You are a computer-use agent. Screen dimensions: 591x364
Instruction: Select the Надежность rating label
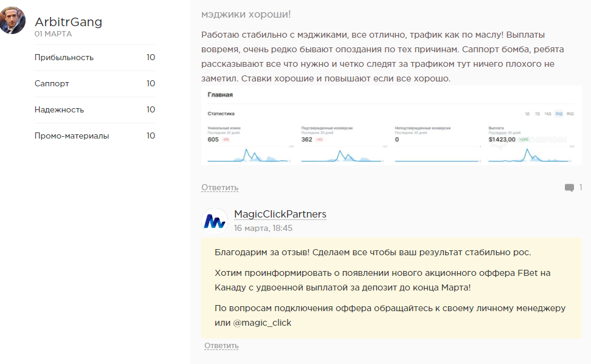tap(59, 109)
